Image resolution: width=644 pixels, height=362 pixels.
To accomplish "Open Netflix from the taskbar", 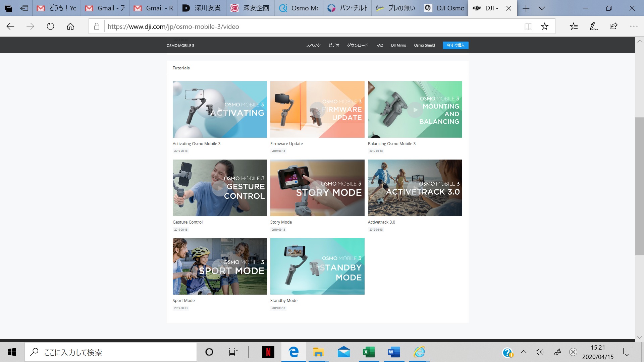I will (x=268, y=352).
